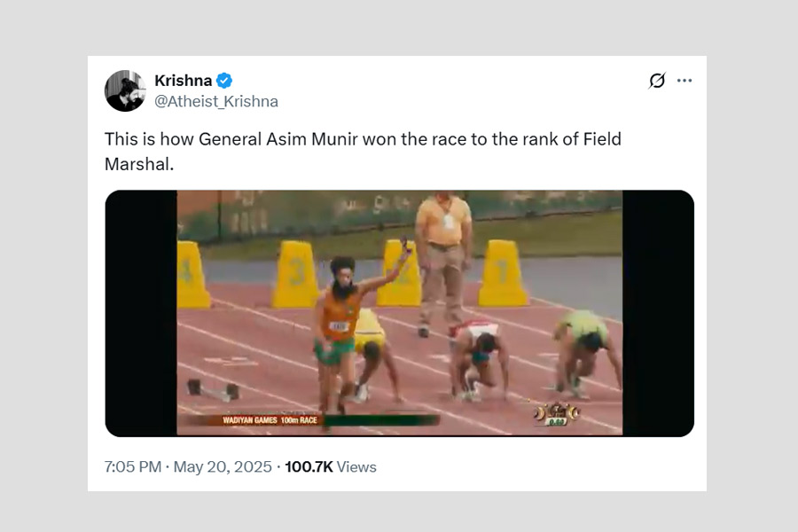Open the Grok slashed-circle icon
Image resolution: width=798 pixels, height=532 pixels.
tap(656, 81)
